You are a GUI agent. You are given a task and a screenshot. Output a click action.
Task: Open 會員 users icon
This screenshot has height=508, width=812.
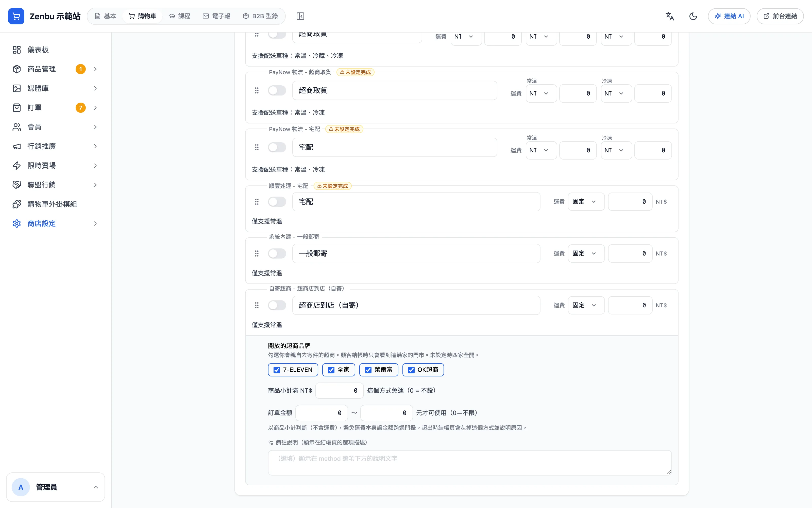tap(17, 127)
